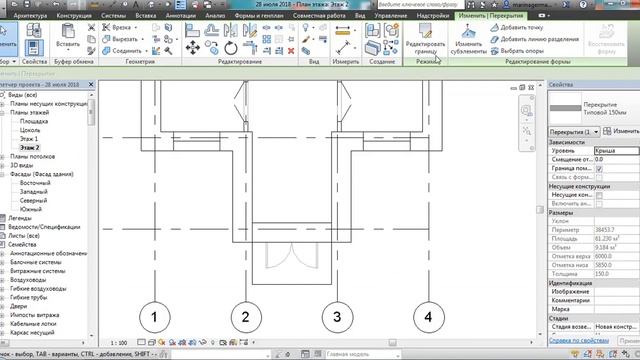Open the Этаж 1 floor plan
The height and width of the screenshot is (360, 640).
tap(29, 139)
